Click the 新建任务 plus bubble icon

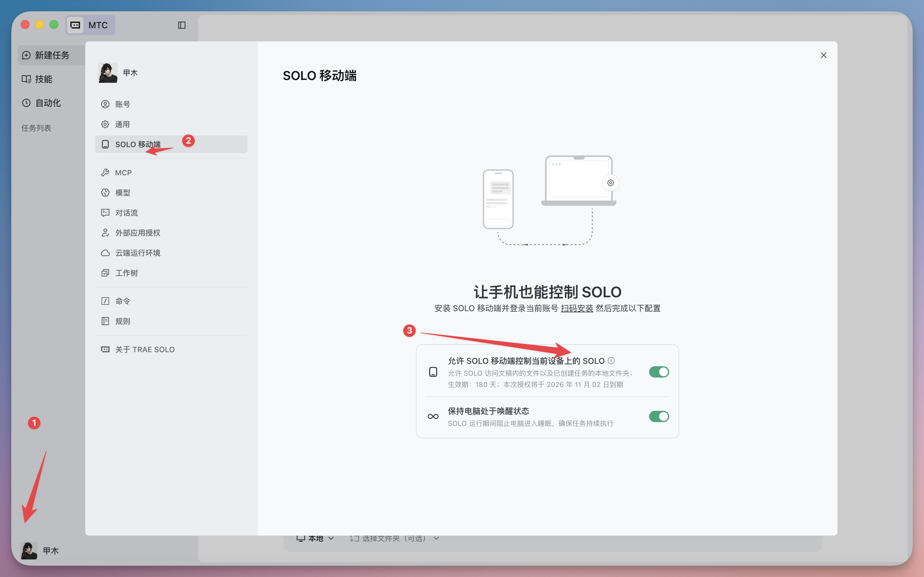pos(26,55)
